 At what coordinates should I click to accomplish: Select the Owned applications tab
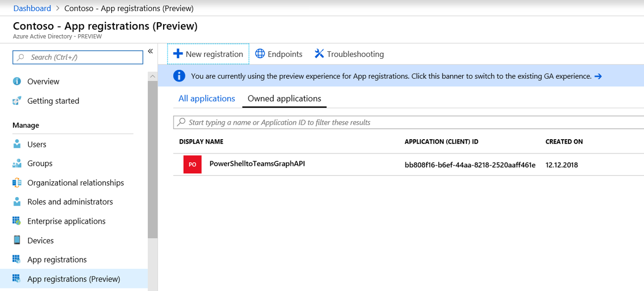pyautogui.click(x=284, y=99)
